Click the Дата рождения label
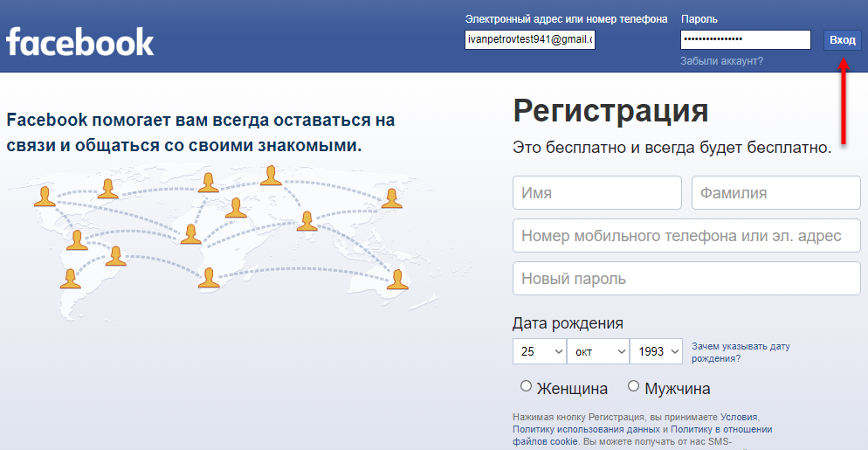Viewport: 868px width, 450px height. tap(568, 323)
